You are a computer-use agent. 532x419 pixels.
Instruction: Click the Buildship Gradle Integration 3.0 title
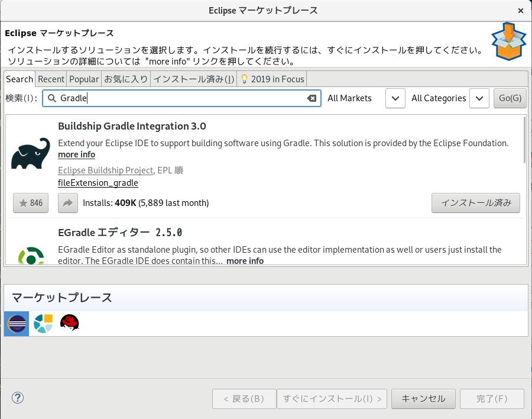click(x=132, y=126)
